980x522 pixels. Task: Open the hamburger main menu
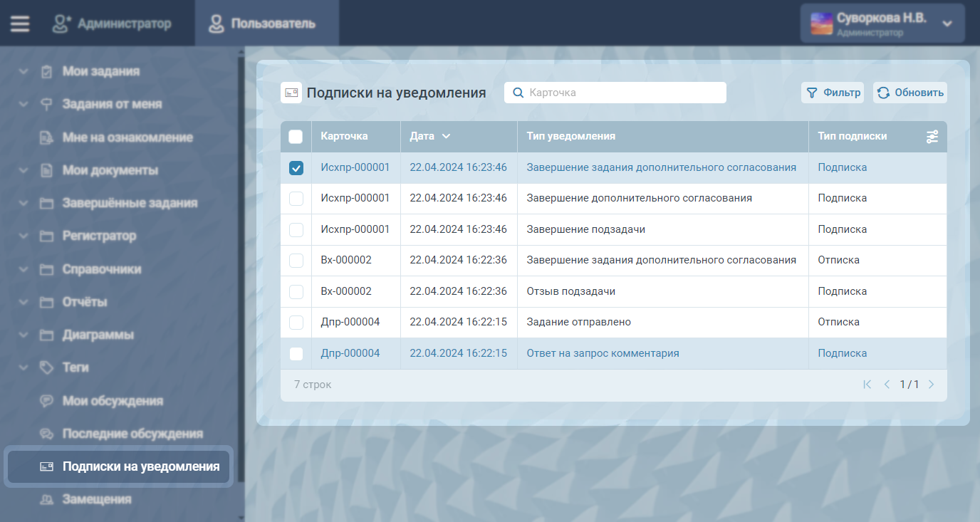[x=20, y=24]
